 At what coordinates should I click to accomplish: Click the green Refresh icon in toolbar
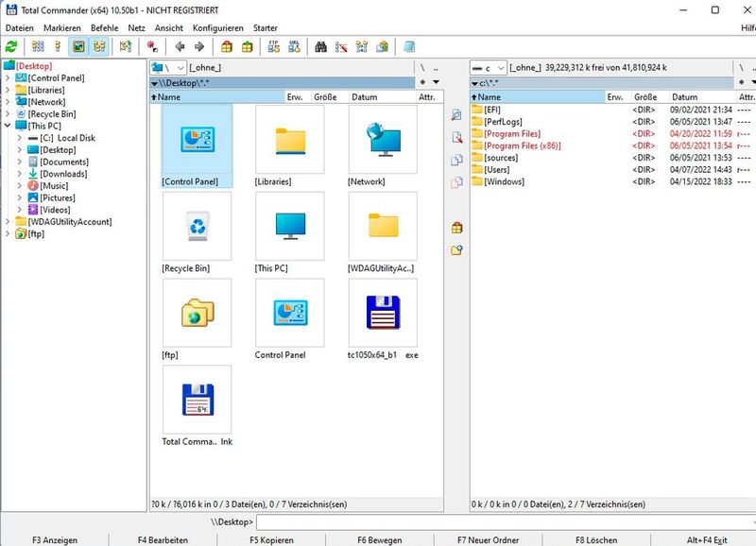[11, 46]
